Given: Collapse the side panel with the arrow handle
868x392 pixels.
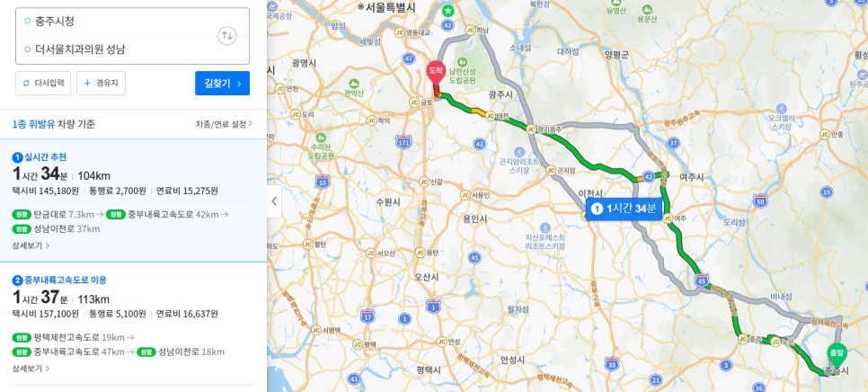Looking at the screenshot, I should coord(274,201).
